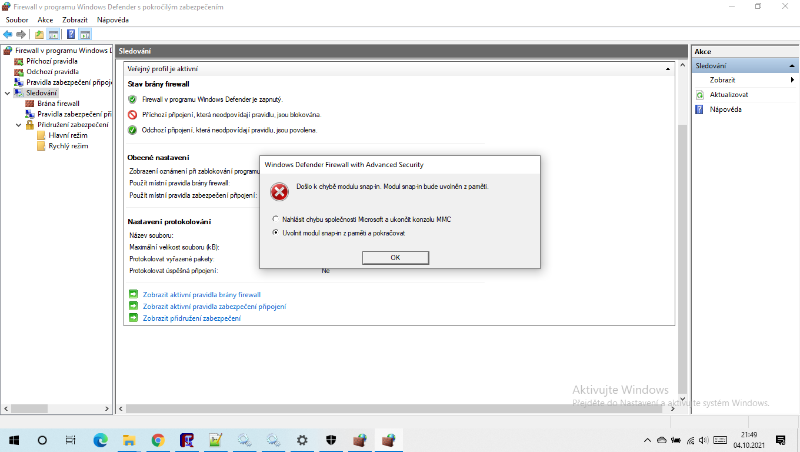Click green check icon for Odchozí připojení
This screenshot has height=452, width=800.
(x=132, y=130)
